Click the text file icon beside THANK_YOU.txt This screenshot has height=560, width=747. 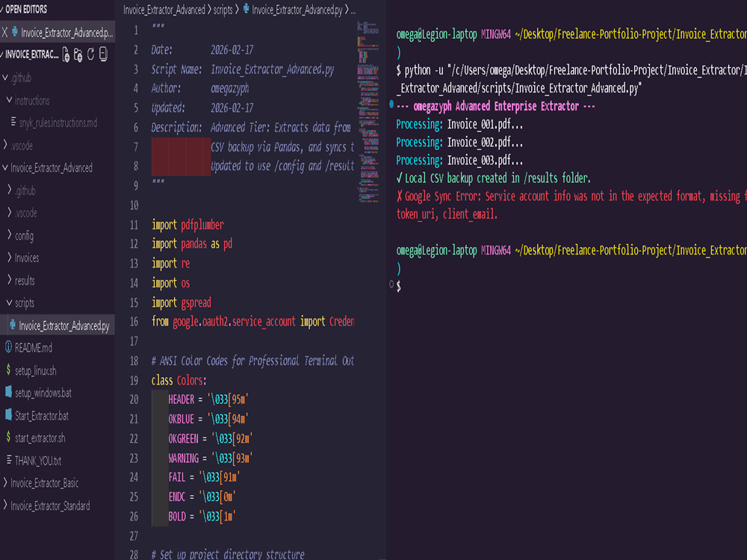tap(8, 460)
